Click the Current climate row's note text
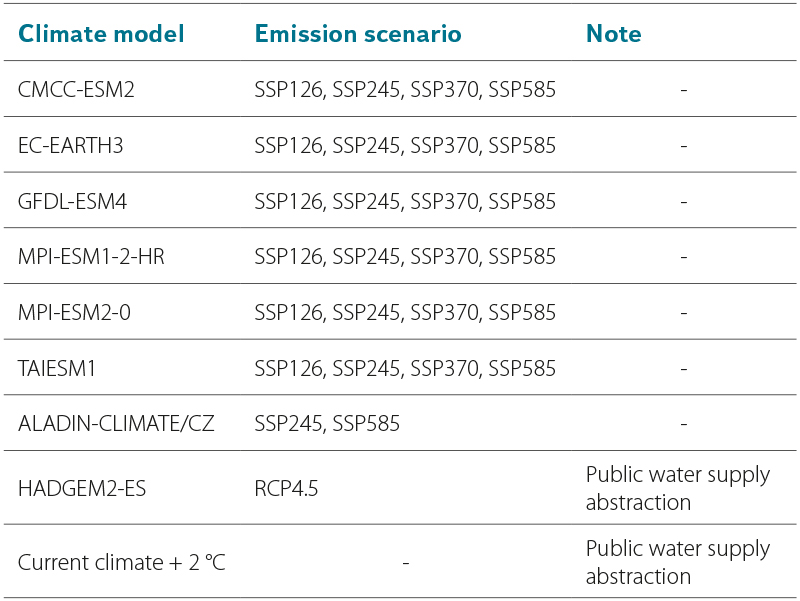 (x=678, y=562)
